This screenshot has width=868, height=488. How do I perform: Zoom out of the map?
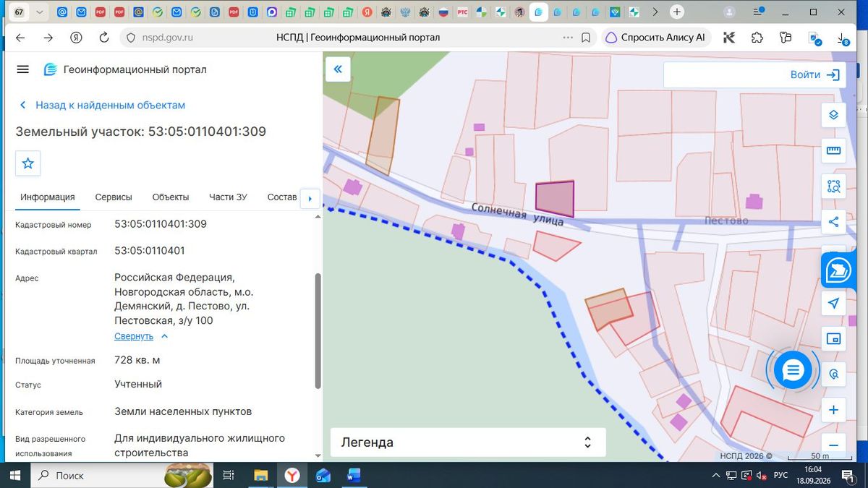(x=833, y=445)
